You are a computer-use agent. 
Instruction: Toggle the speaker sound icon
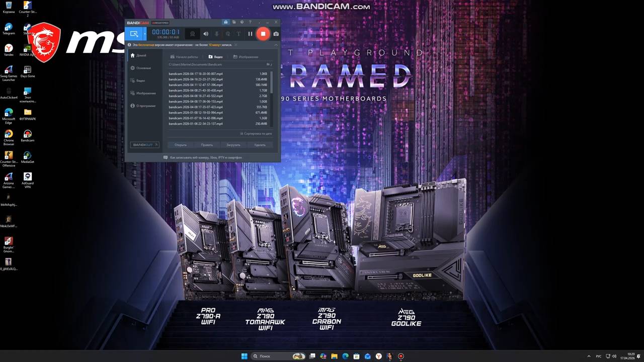[205, 34]
